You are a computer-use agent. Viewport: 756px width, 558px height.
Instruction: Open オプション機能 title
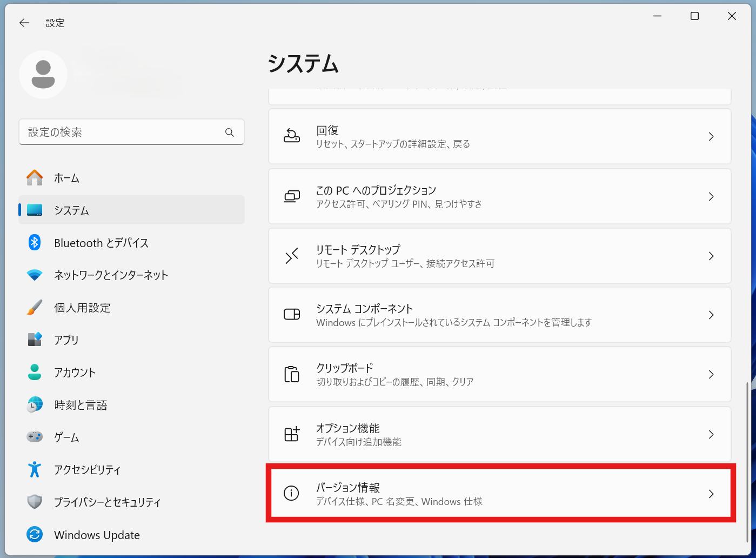pos(348,428)
